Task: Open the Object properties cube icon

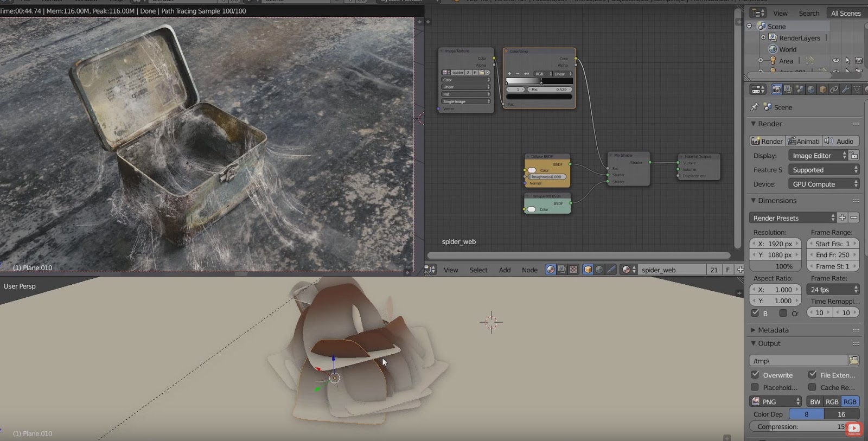Action: [822, 90]
